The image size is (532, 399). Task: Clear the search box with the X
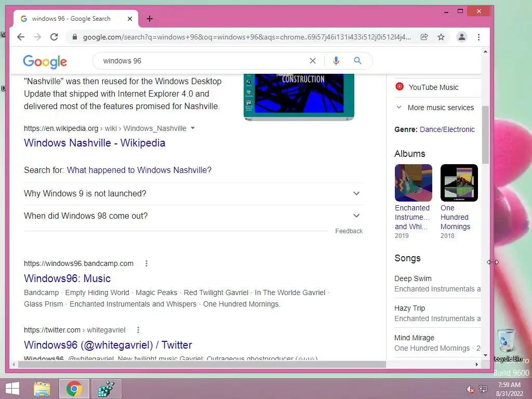click(313, 61)
